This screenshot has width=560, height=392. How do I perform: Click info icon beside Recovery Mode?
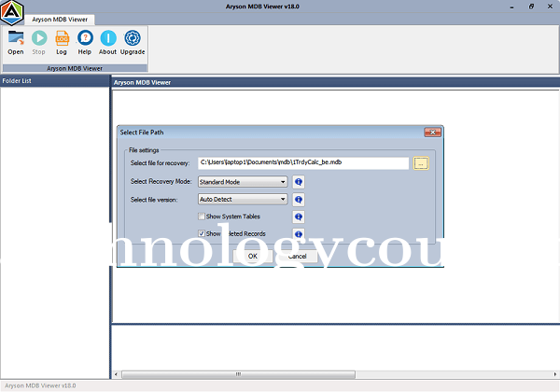tap(299, 182)
